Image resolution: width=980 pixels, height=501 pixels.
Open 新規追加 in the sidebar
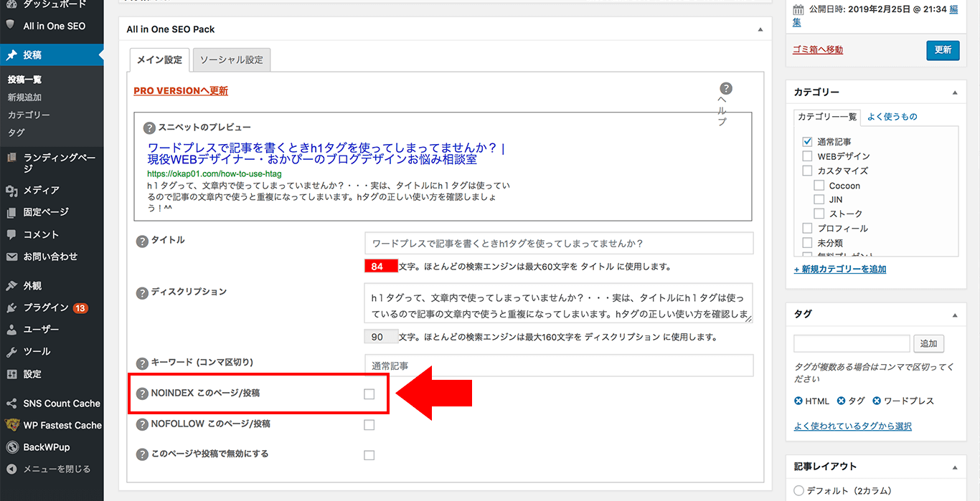pyautogui.click(x=24, y=97)
